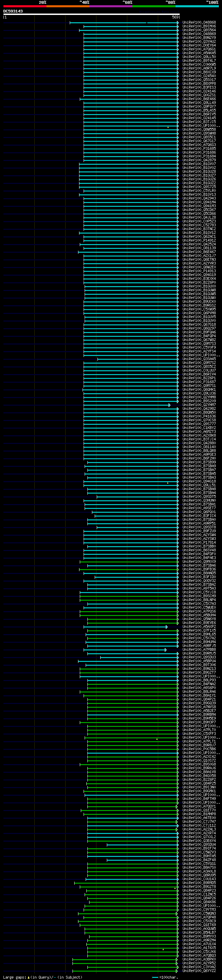Select hit label UniRef100_B3FES3
The width and height of the screenshot is (222, 980).
click(199, 88)
